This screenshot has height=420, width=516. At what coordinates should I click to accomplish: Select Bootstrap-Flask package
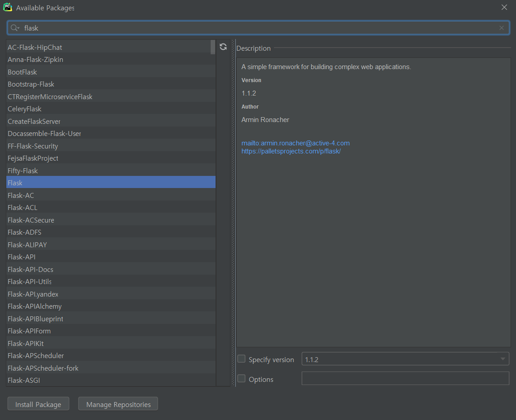point(111,84)
